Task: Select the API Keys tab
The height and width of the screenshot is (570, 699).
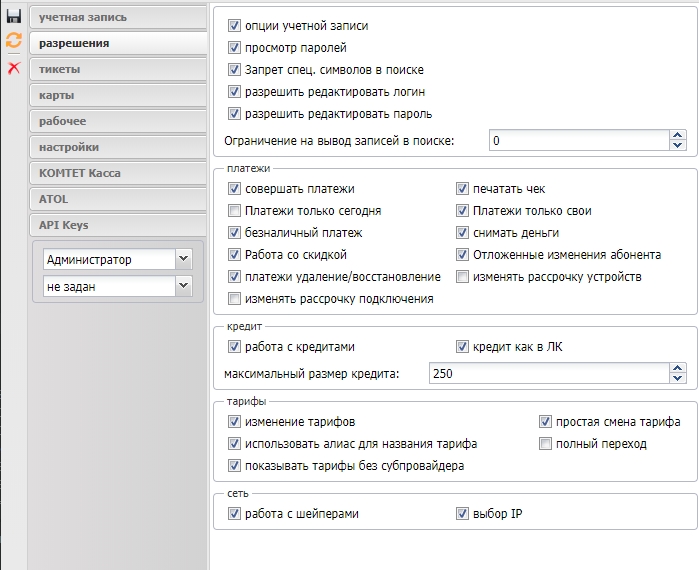Action: point(117,225)
